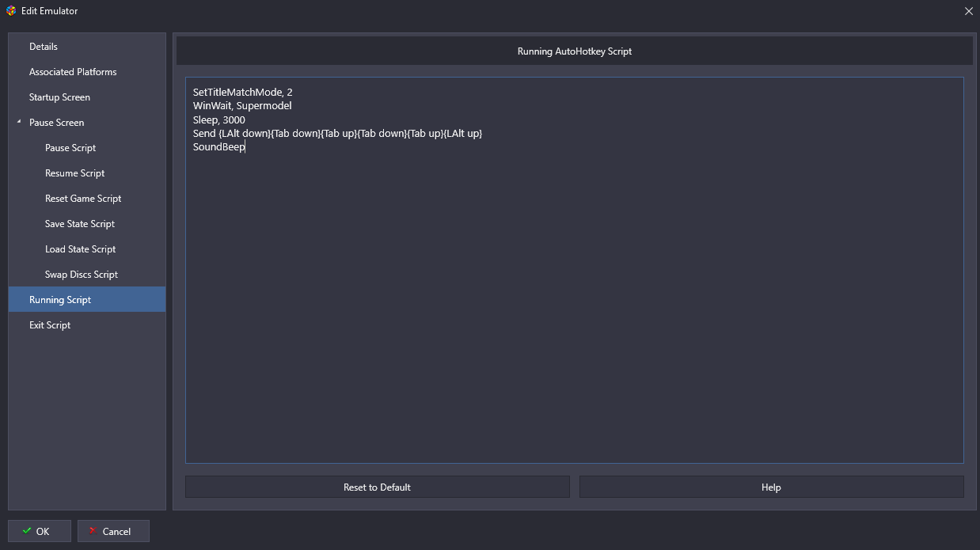
Task: Click the 'Sleep, 3000' line
Action: click(218, 120)
